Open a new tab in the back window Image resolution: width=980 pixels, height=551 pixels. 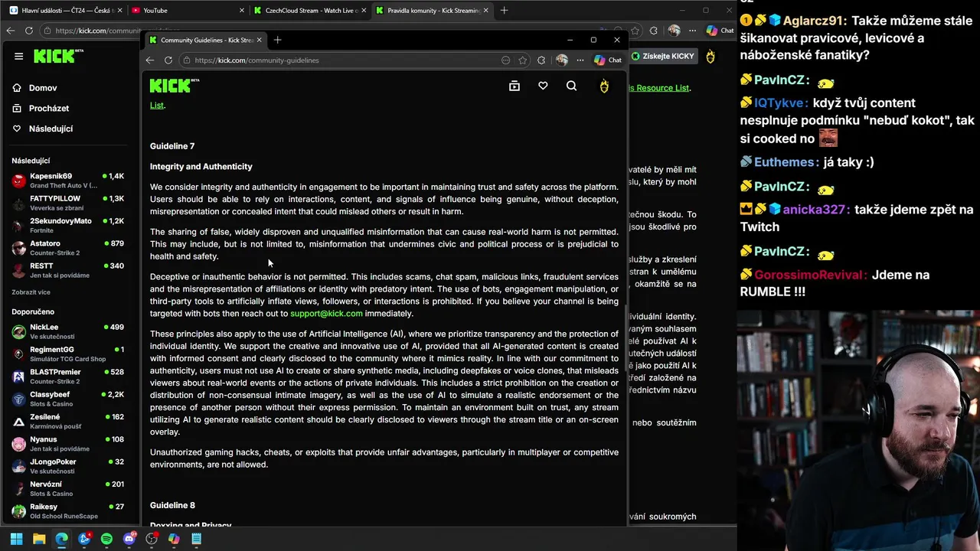tap(504, 11)
